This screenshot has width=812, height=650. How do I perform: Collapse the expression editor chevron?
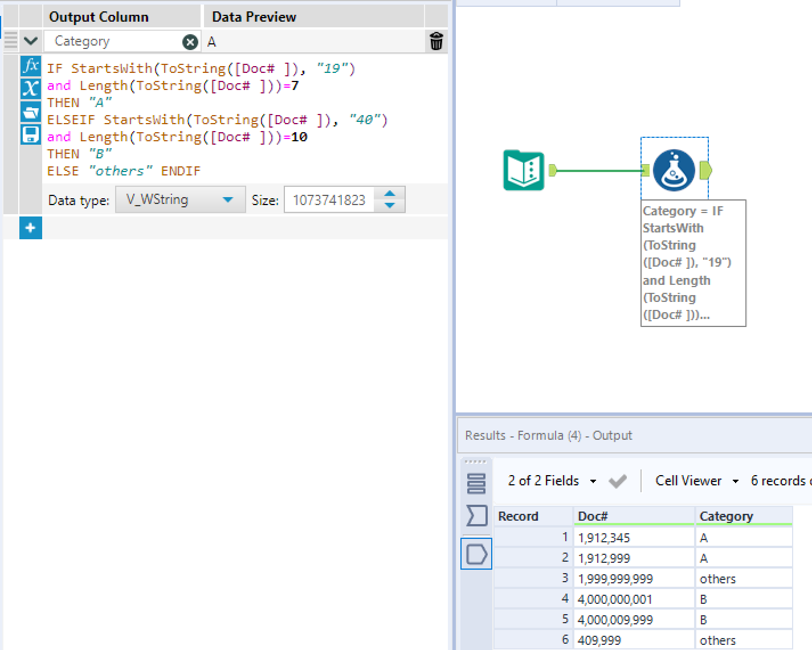click(x=31, y=40)
